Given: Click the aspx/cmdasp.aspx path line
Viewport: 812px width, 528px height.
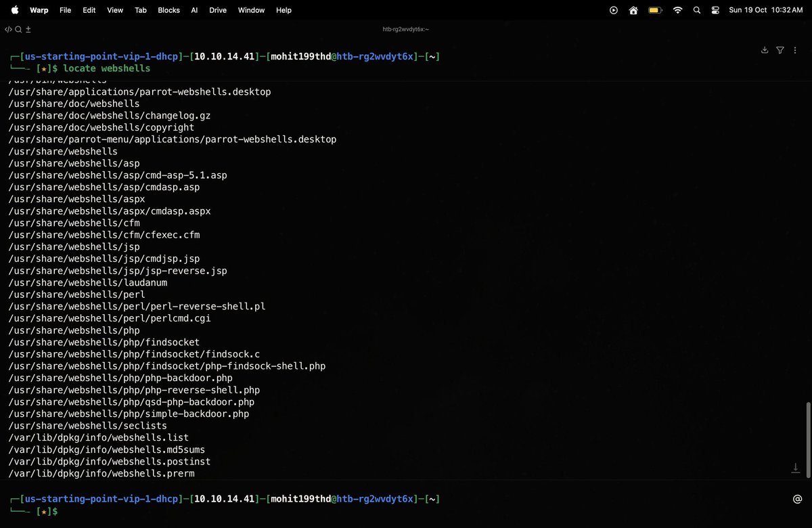Looking at the screenshot, I should (x=110, y=211).
